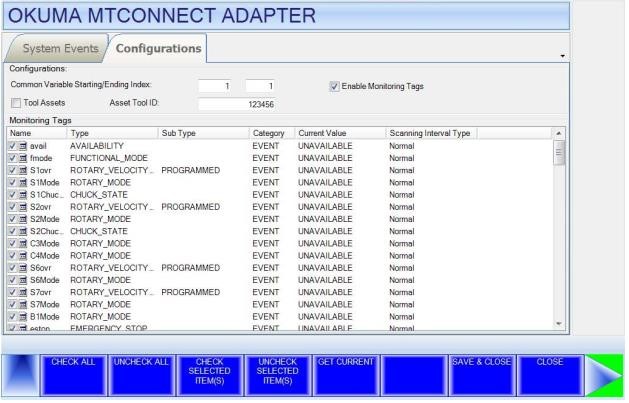Click the tag icon beside S7ovr
The width and height of the screenshot is (629, 403).
coord(23,293)
